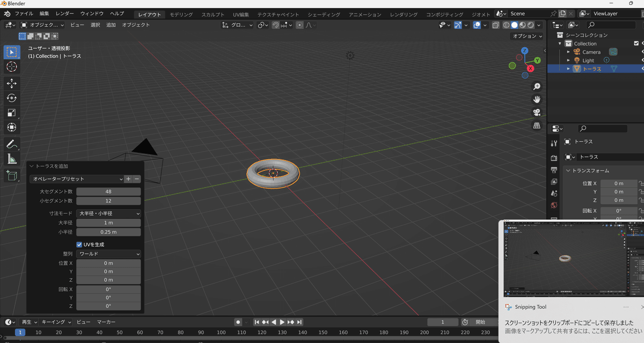
Task: Click the 小半径 field showing 0.25 m
Action: pos(108,233)
